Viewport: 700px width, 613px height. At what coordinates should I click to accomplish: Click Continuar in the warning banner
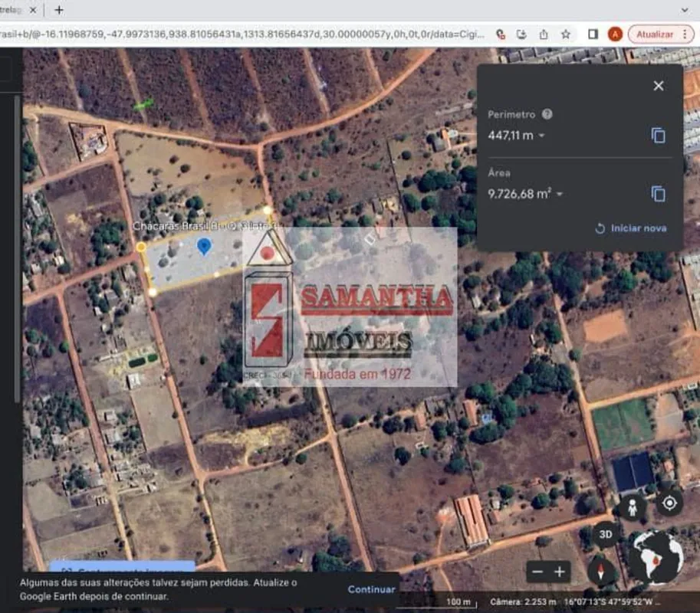371,589
